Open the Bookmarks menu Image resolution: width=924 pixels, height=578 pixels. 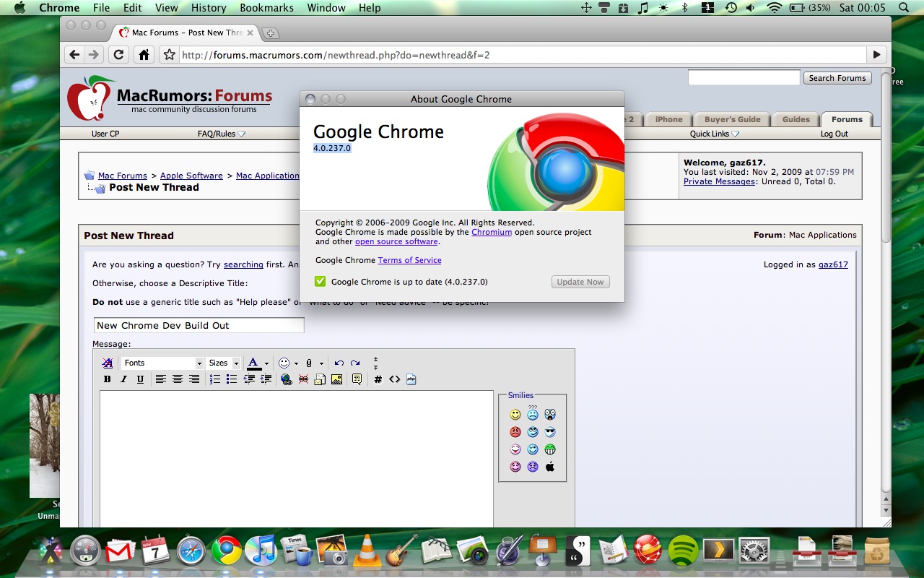click(x=267, y=8)
